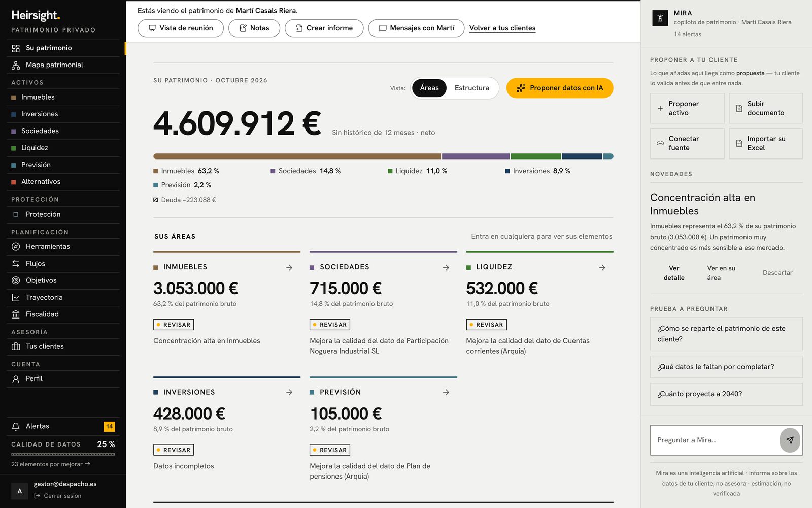
Task: Send the question to Mira
Action: click(790, 440)
